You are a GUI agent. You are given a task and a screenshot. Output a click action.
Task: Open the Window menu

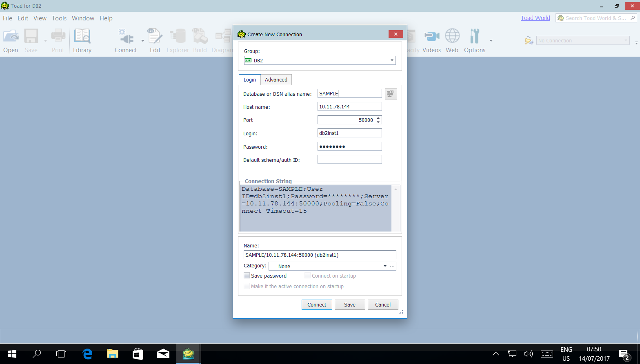83,18
